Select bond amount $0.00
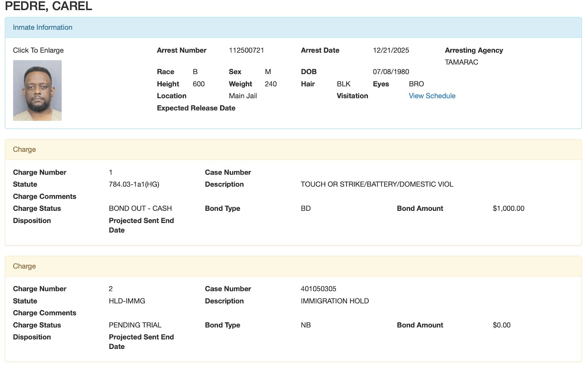This screenshot has width=588, height=368. click(501, 325)
